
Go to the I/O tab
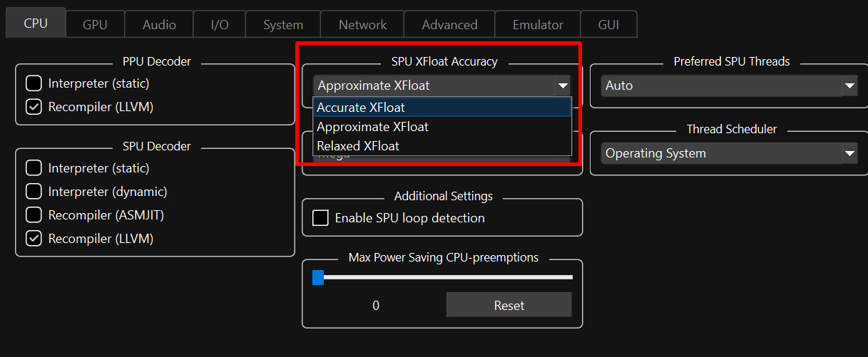(220, 24)
